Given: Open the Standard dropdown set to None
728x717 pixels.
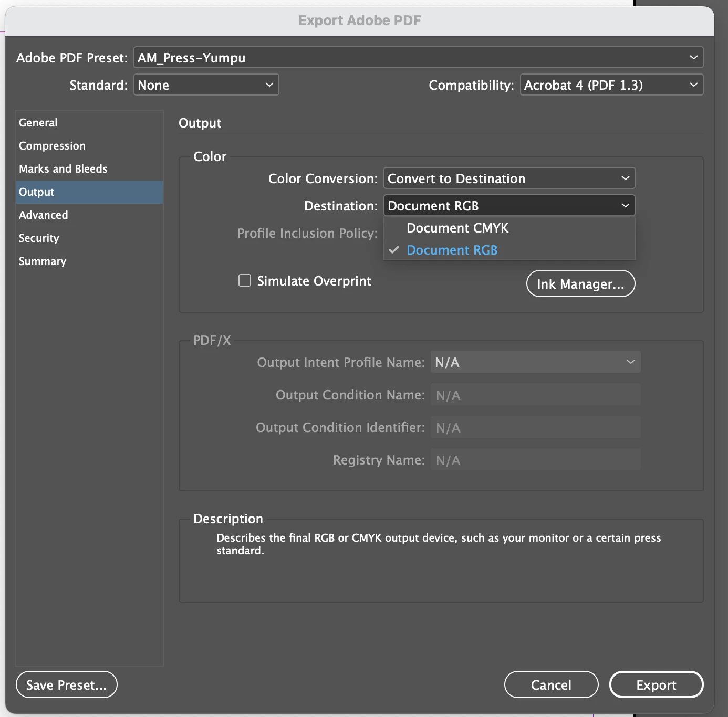Looking at the screenshot, I should coord(206,85).
